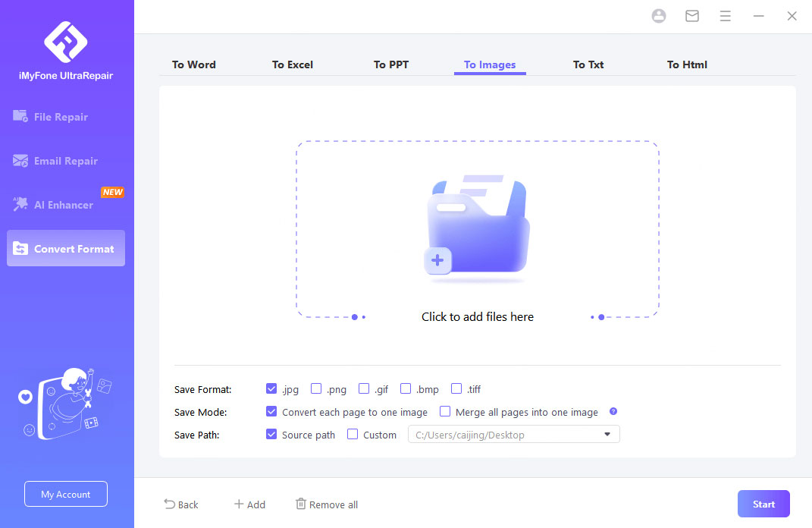The image size is (812, 528).
Task: Switch to the To Word tab
Action: 194,64
